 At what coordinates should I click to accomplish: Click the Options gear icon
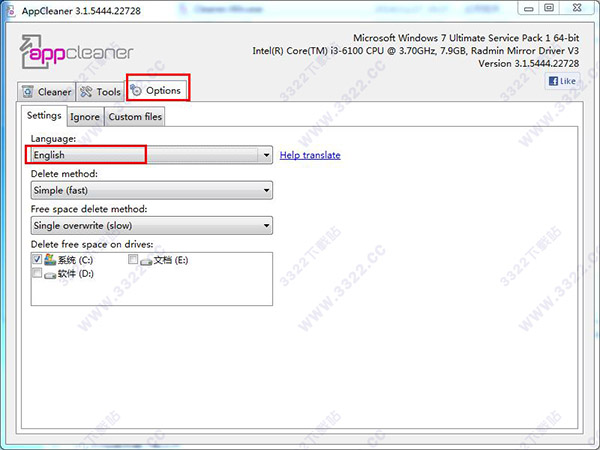pos(136,90)
